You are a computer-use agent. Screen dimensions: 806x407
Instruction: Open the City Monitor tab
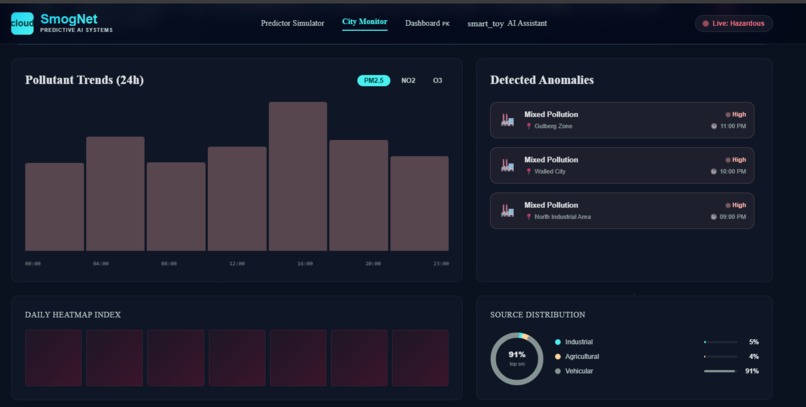[x=364, y=22]
